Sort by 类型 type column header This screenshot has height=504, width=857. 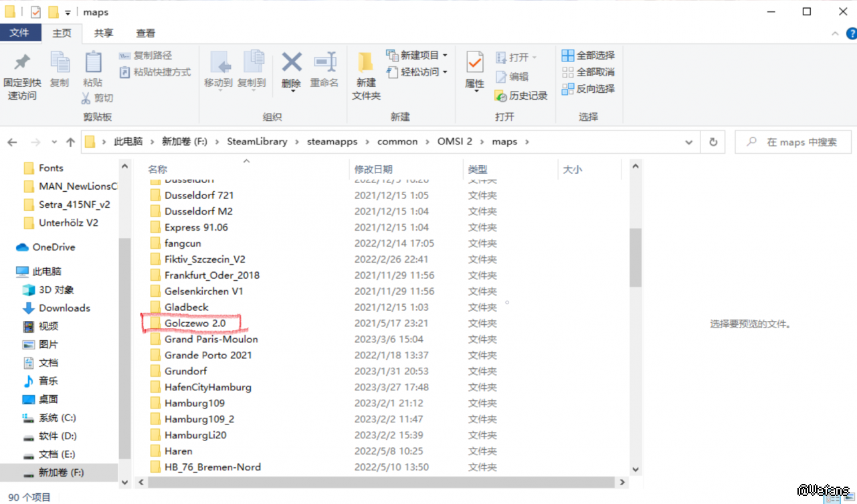coord(510,170)
